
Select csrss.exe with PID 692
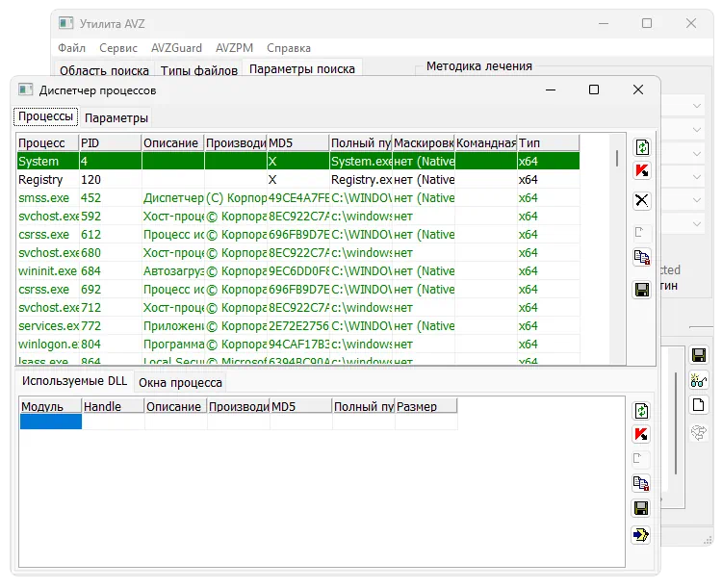point(297,290)
